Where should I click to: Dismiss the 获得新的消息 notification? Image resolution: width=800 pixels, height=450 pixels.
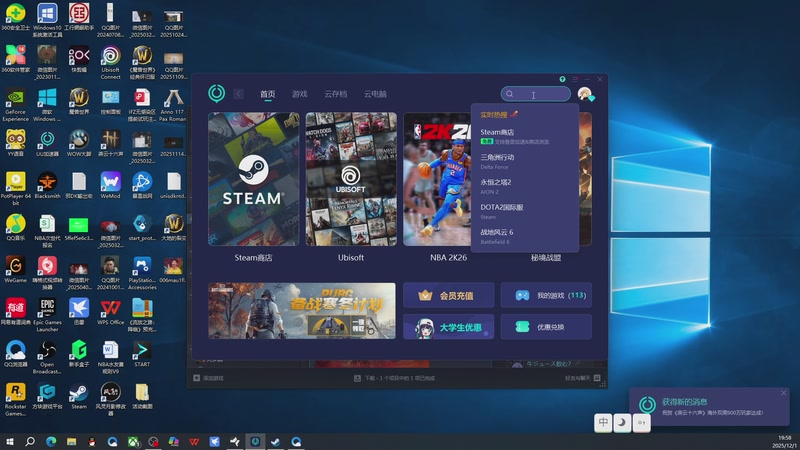(x=784, y=393)
